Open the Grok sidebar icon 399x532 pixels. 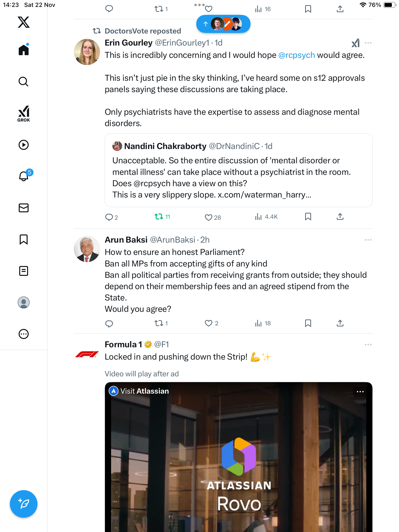24,114
